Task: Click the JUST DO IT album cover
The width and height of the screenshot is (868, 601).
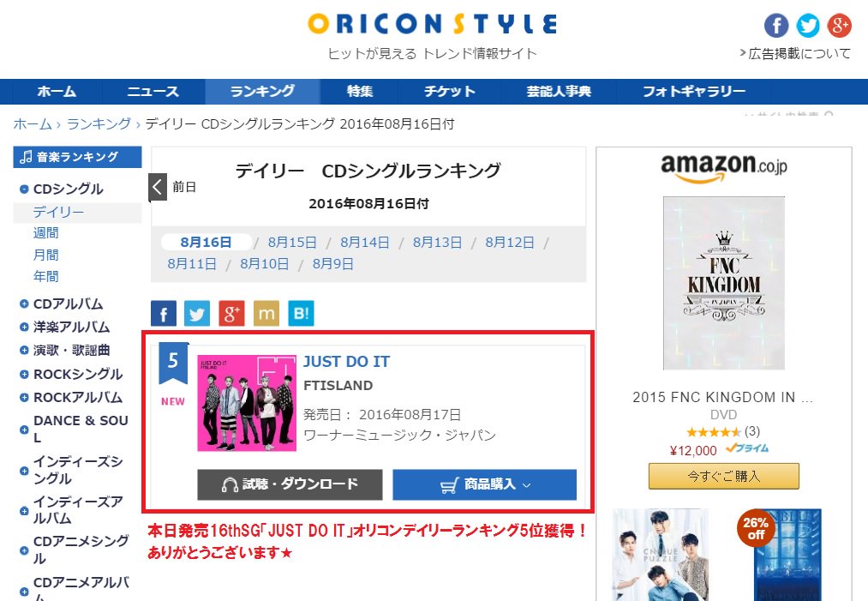Action: [x=247, y=403]
